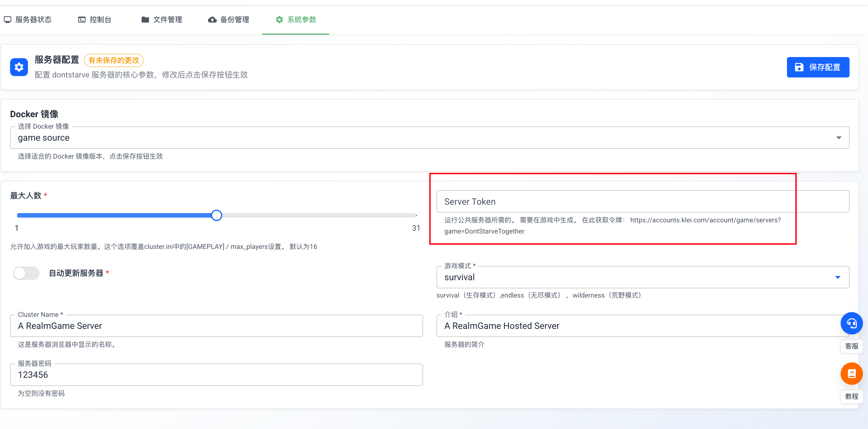Click the monitor icon for 服务器状态
The width and height of the screenshot is (868, 429).
coord(8,20)
